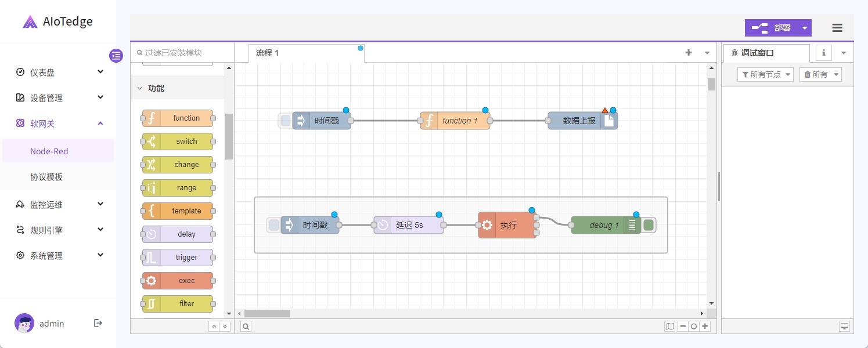868x348 pixels.
Task: Open the 部署 deploy options dropdown arrow
Action: (804, 28)
